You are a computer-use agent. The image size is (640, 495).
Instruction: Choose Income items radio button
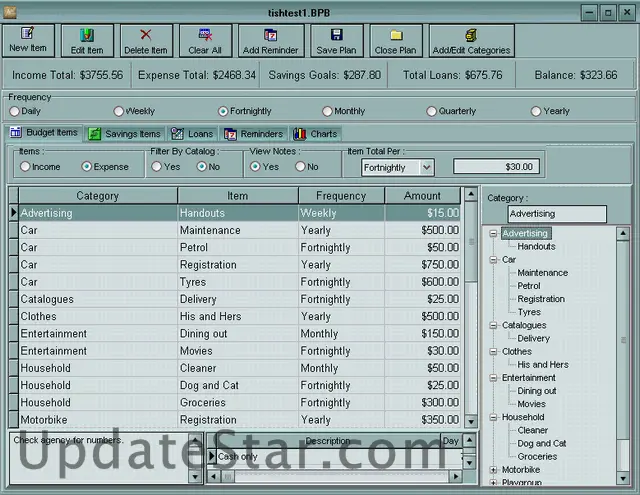(x=25, y=166)
